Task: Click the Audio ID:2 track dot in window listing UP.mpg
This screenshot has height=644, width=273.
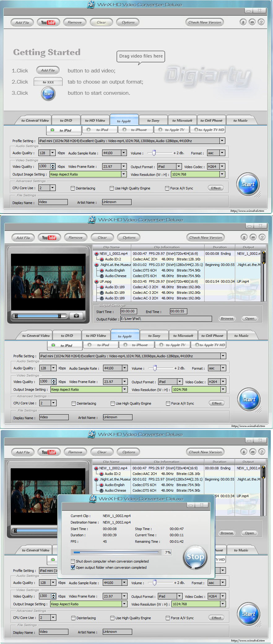Action: (102, 259)
